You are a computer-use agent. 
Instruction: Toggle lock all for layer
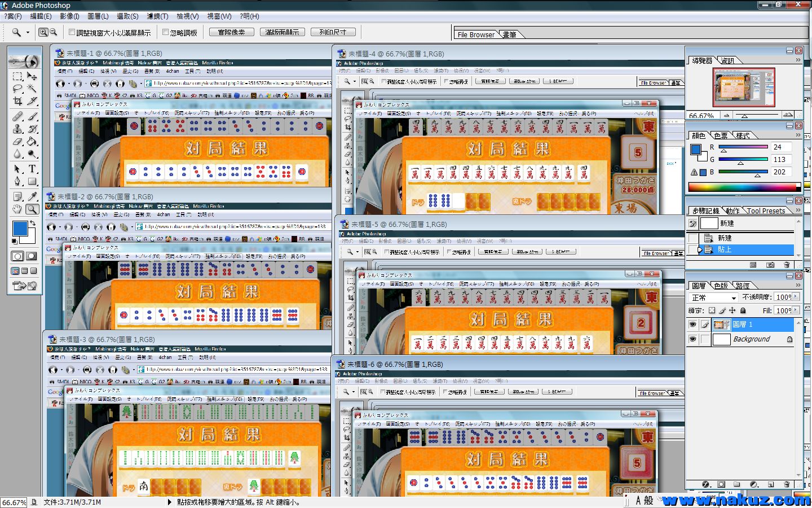[x=743, y=310]
